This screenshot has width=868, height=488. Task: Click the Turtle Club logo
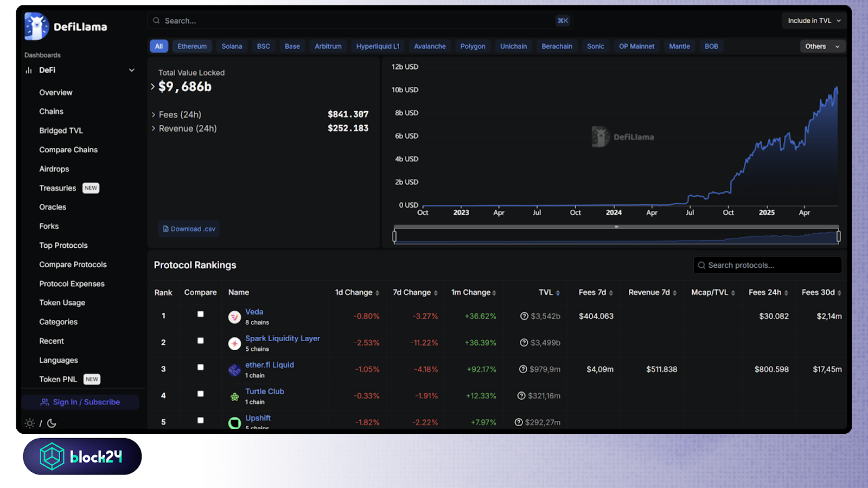(234, 397)
